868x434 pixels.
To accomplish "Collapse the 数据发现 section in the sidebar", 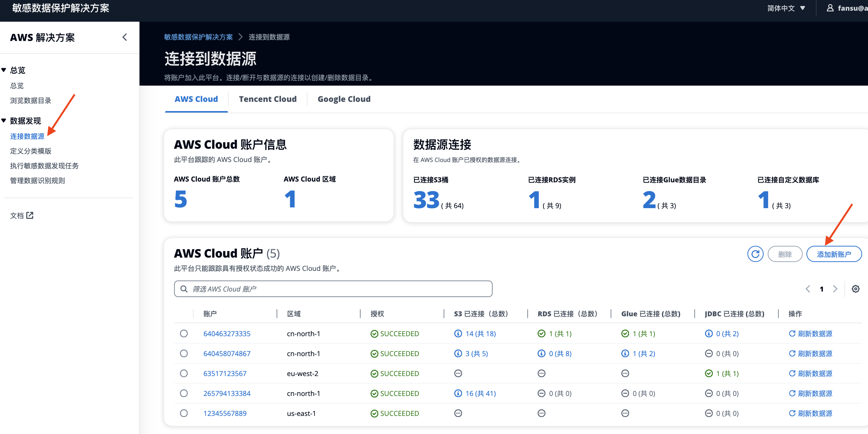I will click(x=4, y=121).
